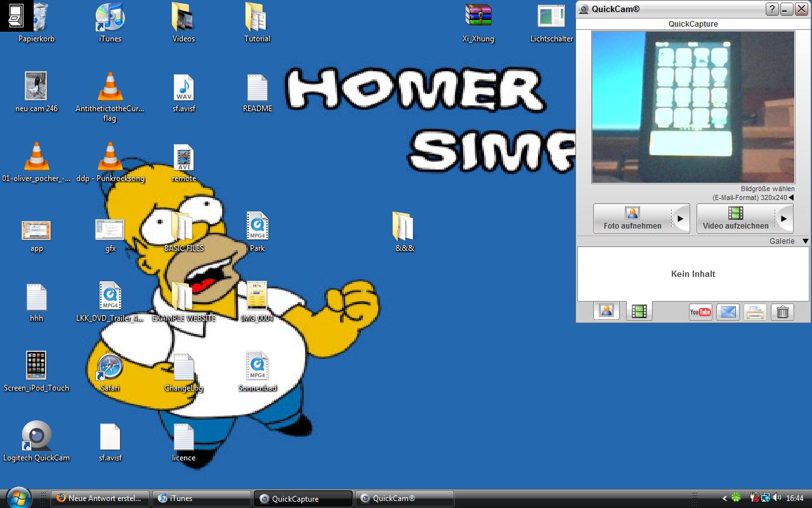
Task: Select the ddp - Punkrocksong file
Action: 110,162
